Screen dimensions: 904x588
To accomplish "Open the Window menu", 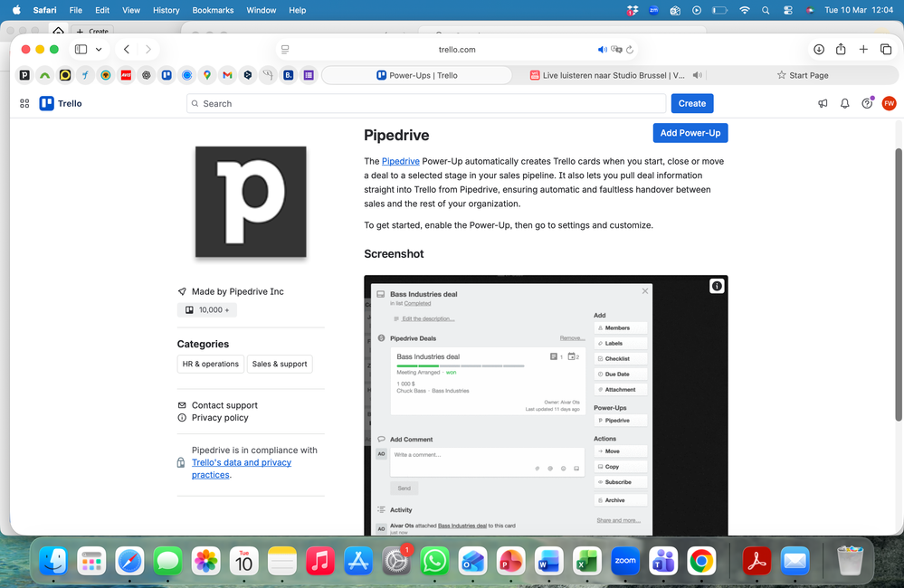I will pyautogui.click(x=262, y=10).
